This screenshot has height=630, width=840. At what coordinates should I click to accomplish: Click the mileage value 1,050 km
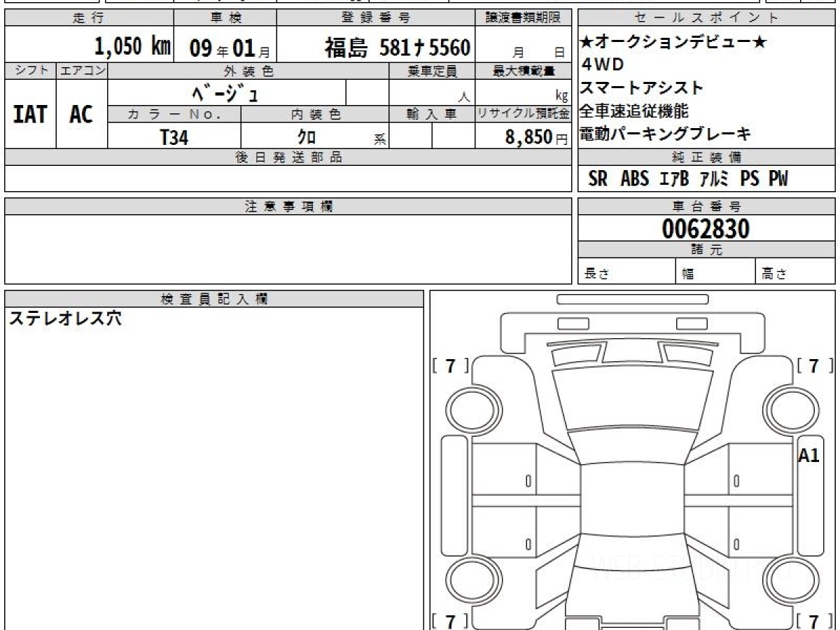point(133,47)
